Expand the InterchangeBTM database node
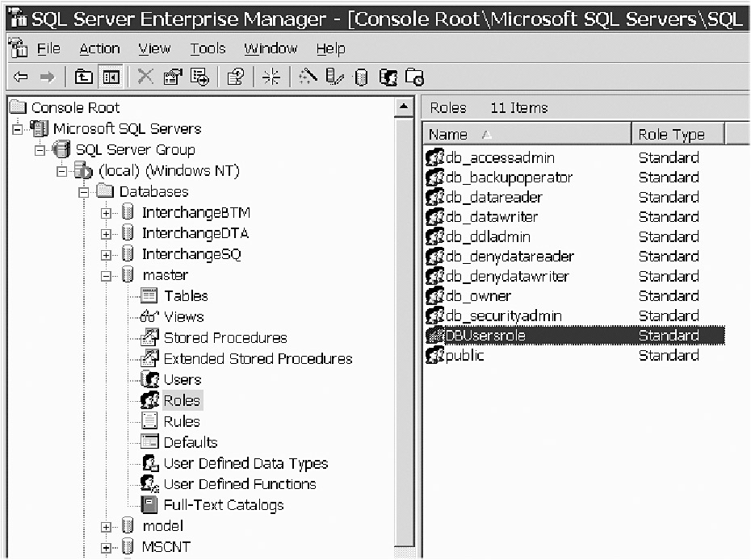This screenshot has height=560, width=751. click(x=107, y=213)
